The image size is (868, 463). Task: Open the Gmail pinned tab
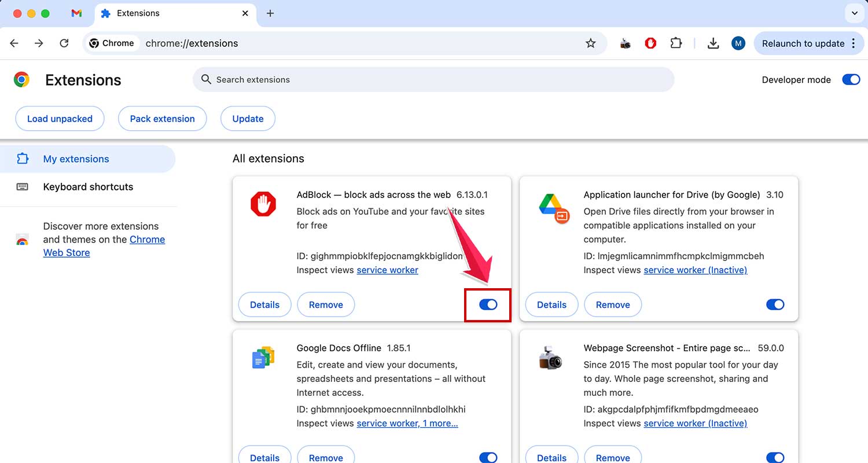click(77, 13)
